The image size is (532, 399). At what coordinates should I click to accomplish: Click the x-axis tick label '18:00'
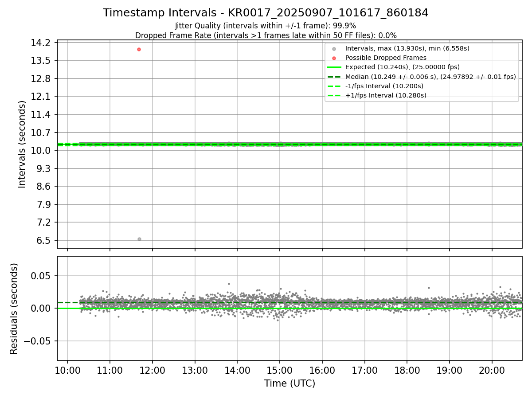pyautogui.click(x=407, y=371)
